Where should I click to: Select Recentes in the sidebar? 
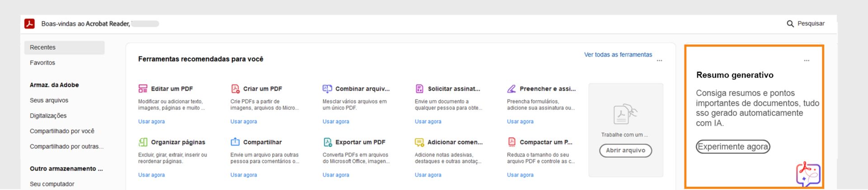tap(64, 47)
